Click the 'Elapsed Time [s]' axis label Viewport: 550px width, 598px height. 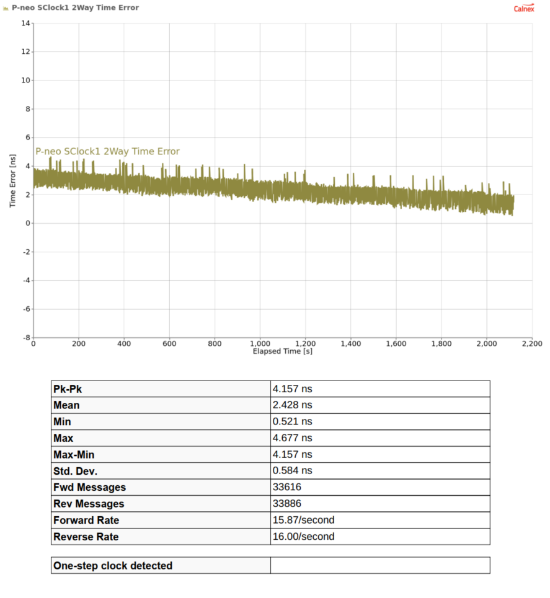[283, 351]
